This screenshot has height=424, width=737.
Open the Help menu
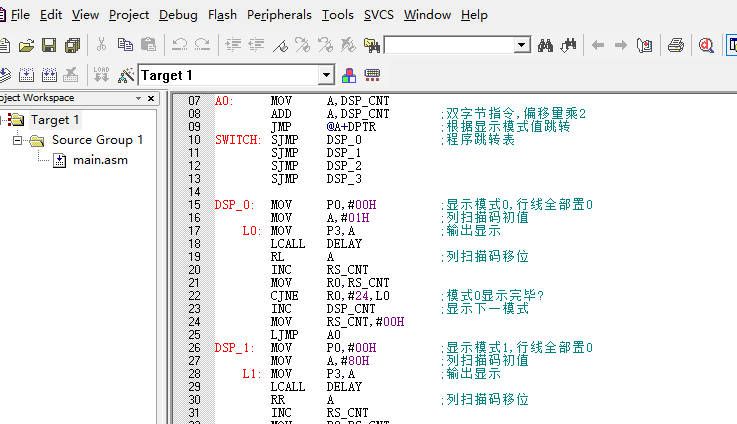click(474, 15)
